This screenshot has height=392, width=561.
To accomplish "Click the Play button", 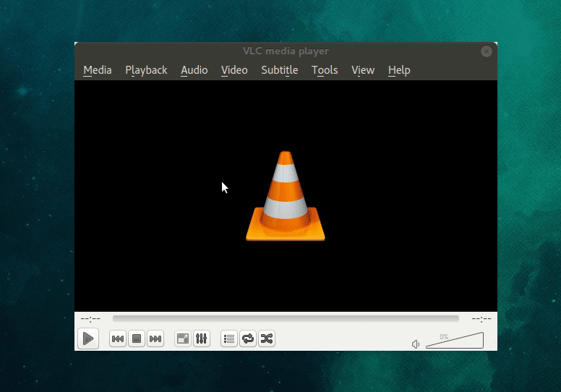I will click(88, 338).
